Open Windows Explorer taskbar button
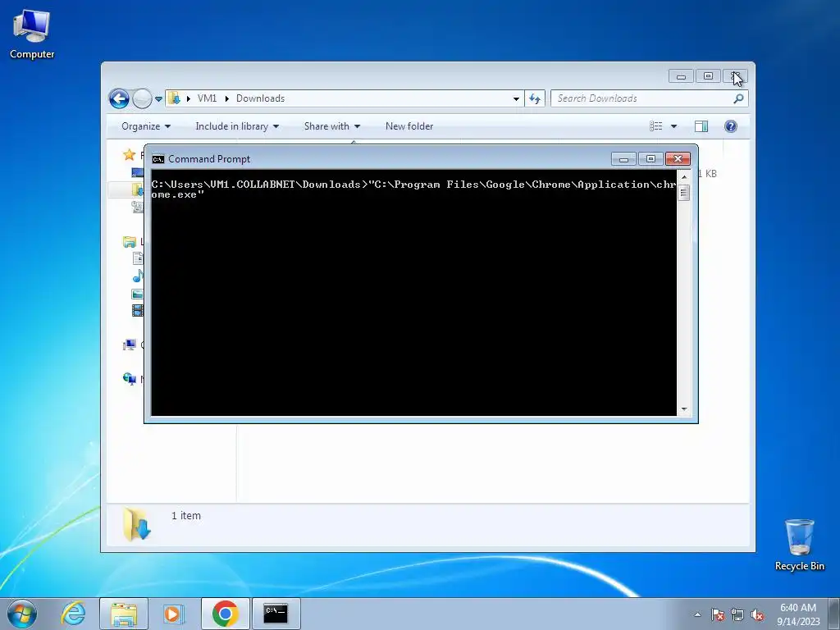This screenshot has height=630, width=840. 124,614
